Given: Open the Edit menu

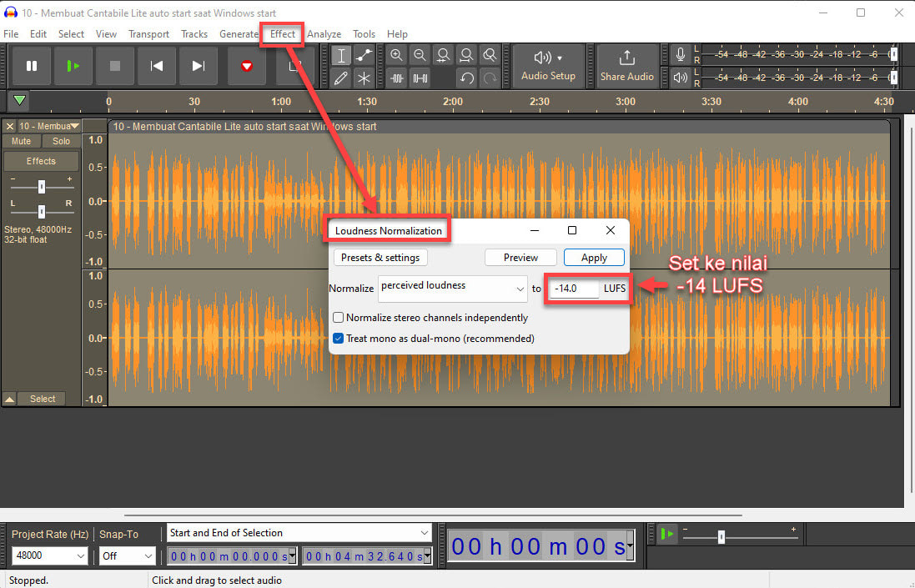Looking at the screenshot, I should click(x=38, y=34).
